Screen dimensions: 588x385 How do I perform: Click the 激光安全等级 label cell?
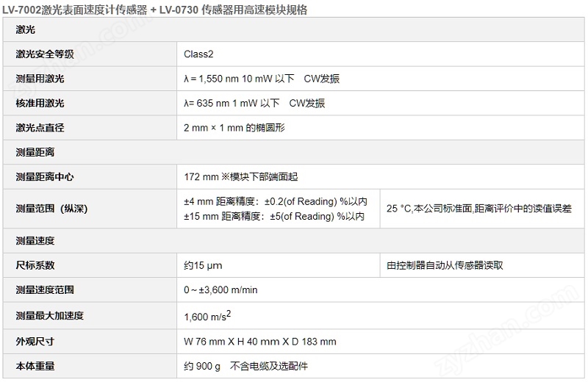[90, 54]
